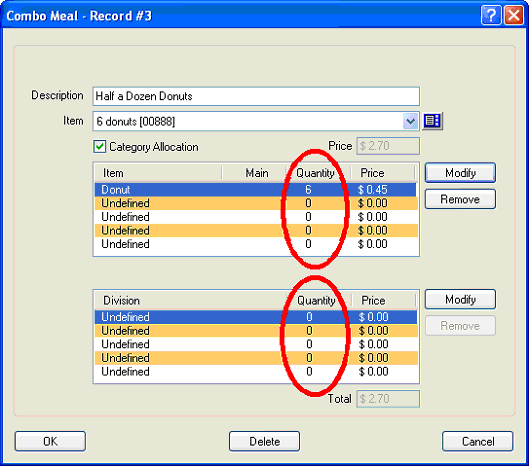The image size is (529, 466).
Task: Confirm with the OK button
Action: tap(50, 441)
